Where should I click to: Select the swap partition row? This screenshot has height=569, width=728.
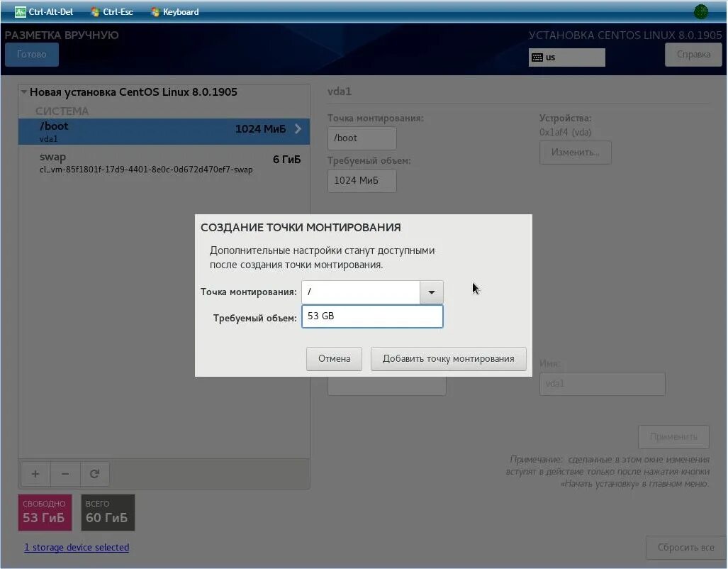[x=164, y=162]
